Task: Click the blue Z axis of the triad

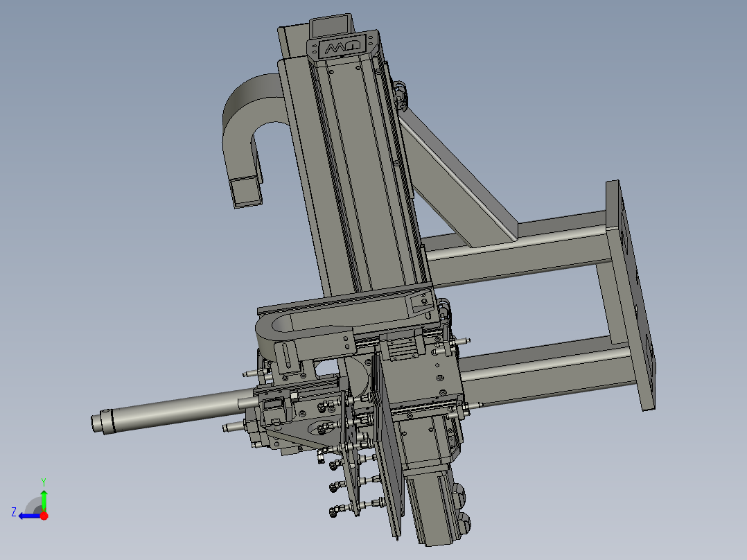Action: (x=30, y=516)
